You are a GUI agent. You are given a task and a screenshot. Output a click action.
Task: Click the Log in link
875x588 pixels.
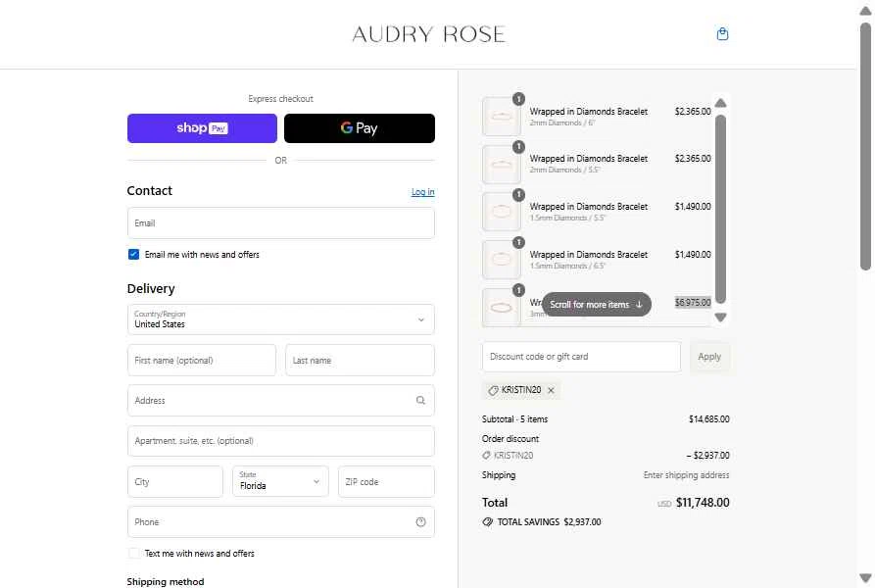click(x=422, y=192)
